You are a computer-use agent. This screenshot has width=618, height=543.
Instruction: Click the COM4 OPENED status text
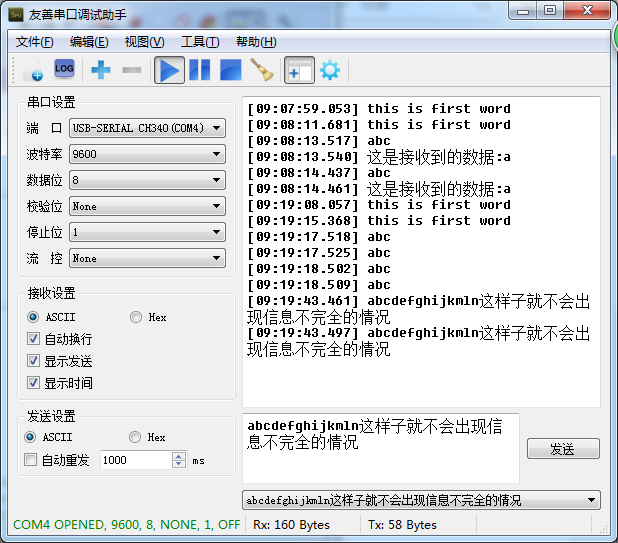pos(127,524)
